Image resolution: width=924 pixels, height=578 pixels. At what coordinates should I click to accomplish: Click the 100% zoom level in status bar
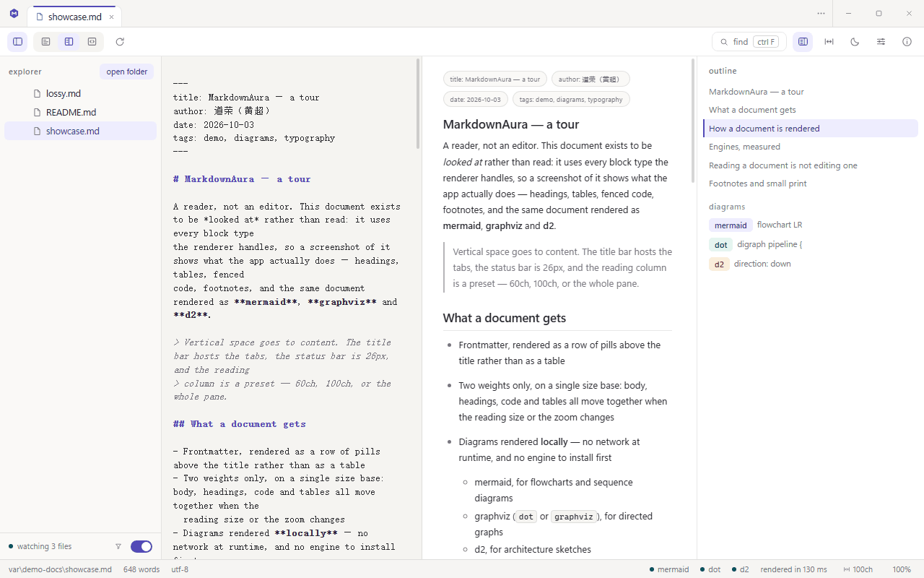(x=902, y=569)
